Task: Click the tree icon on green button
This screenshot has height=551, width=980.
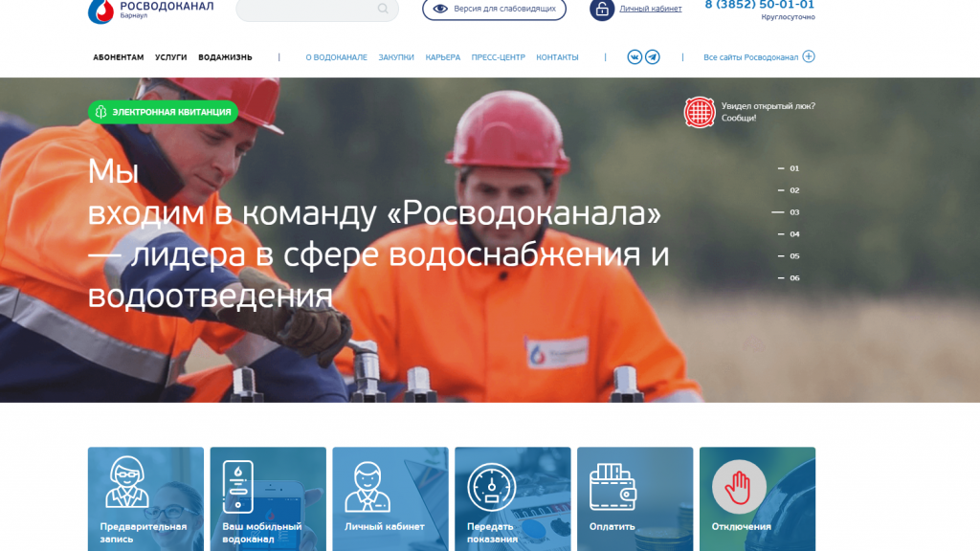Action: pyautogui.click(x=101, y=112)
